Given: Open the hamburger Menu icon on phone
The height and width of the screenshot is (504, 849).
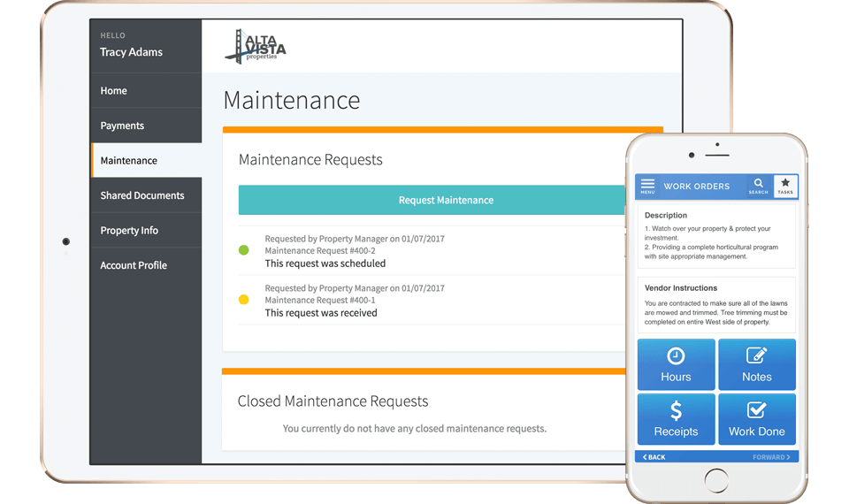Looking at the screenshot, I should (647, 186).
